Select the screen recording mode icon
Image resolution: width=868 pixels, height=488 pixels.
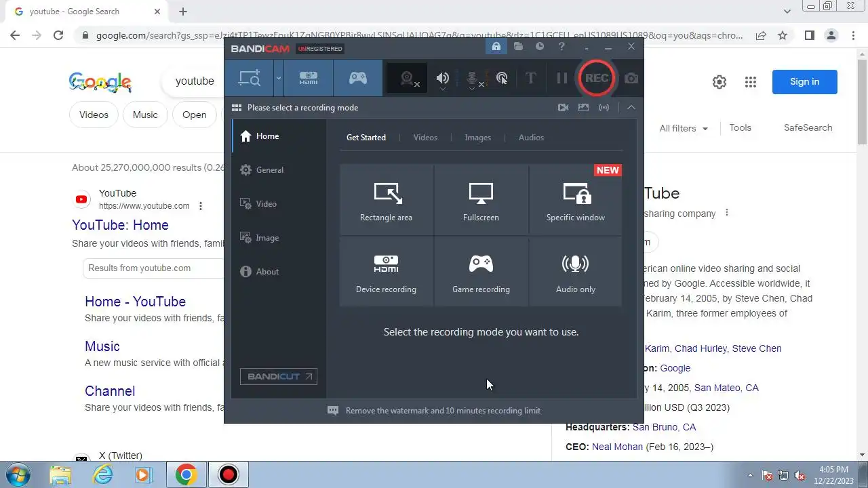pyautogui.click(x=250, y=78)
